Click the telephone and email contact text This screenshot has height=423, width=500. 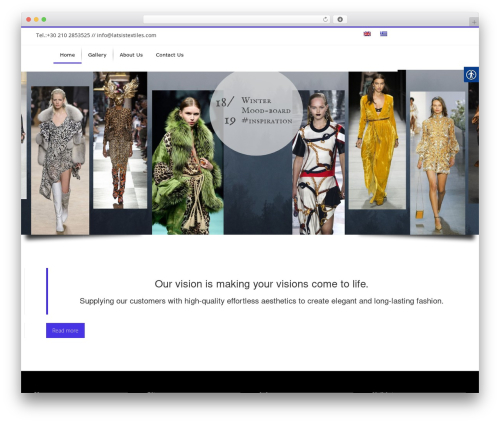(96, 35)
